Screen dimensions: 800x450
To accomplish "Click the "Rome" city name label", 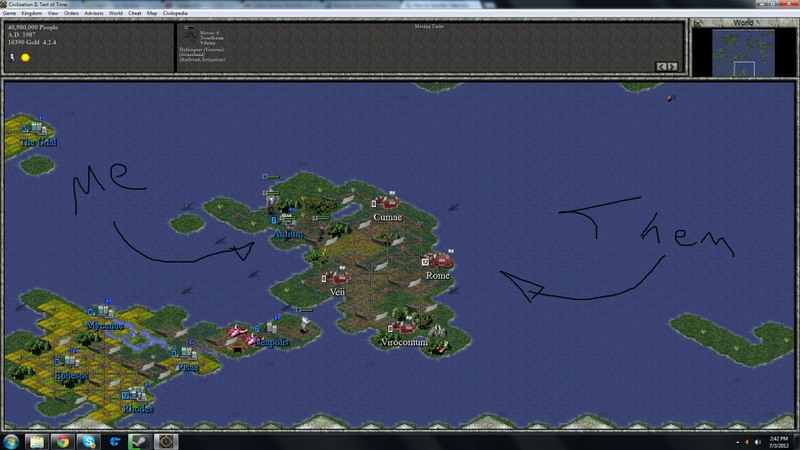I will click(x=438, y=276).
